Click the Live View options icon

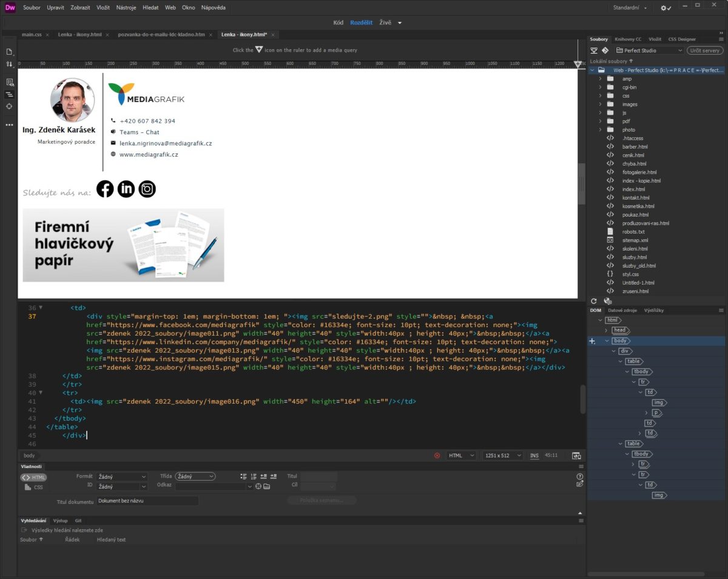[x=9, y=82]
